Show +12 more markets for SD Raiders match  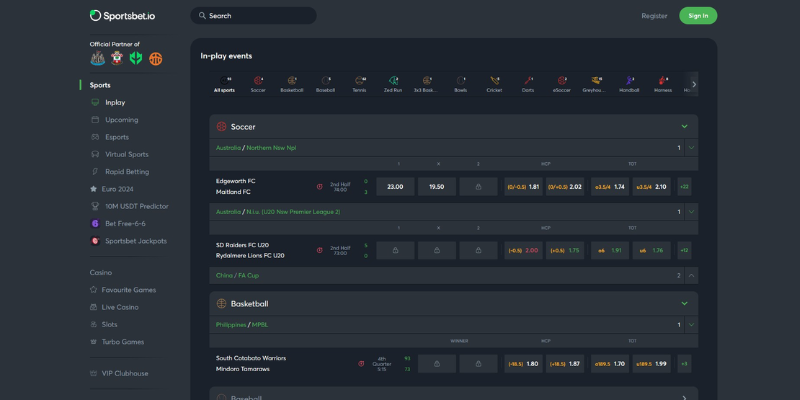pos(684,251)
